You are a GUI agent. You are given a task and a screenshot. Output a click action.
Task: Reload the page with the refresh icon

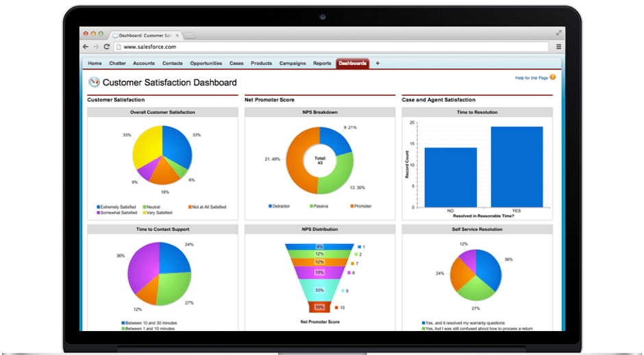(107, 47)
